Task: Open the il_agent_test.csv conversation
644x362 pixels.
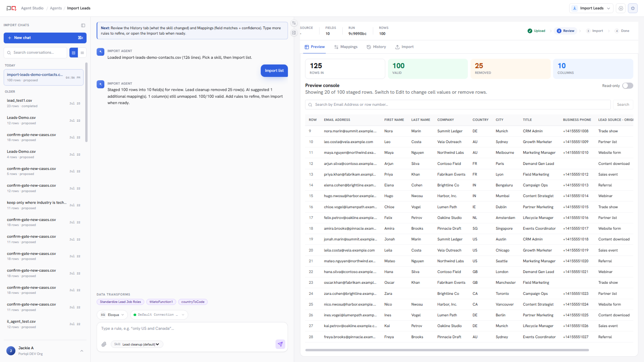Action: coord(43,324)
